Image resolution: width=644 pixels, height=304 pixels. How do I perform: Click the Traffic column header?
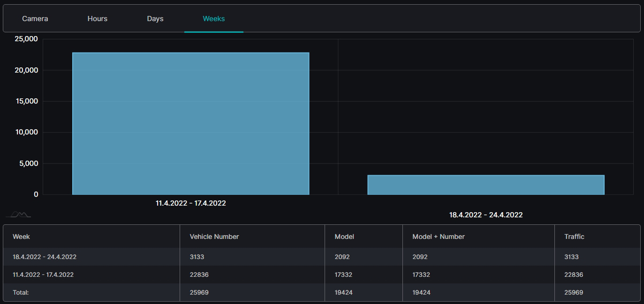pos(574,237)
